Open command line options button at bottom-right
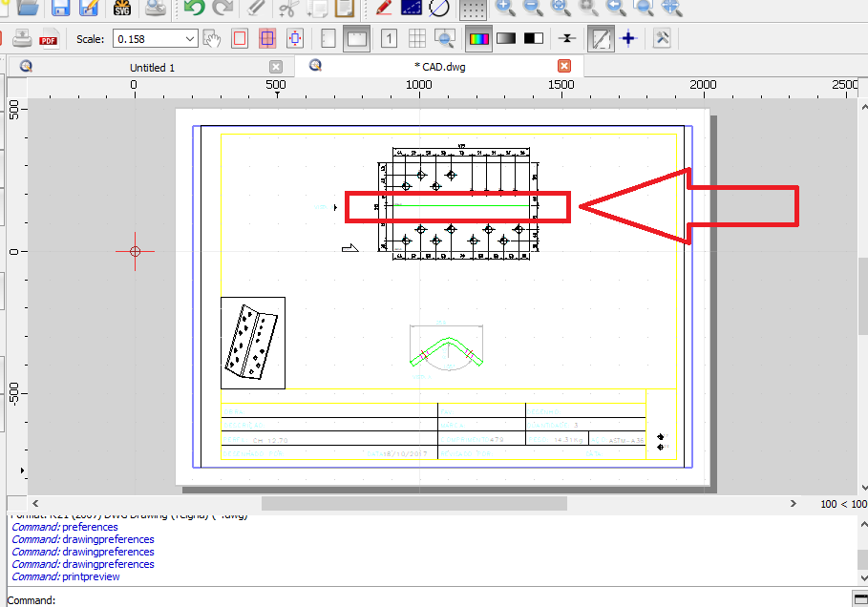Image resolution: width=868 pixels, height=607 pixels. (x=859, y=598)
